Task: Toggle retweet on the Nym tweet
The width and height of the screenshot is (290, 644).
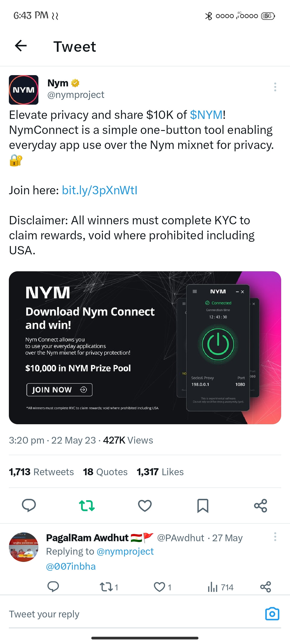Action: tap(87, 506)
